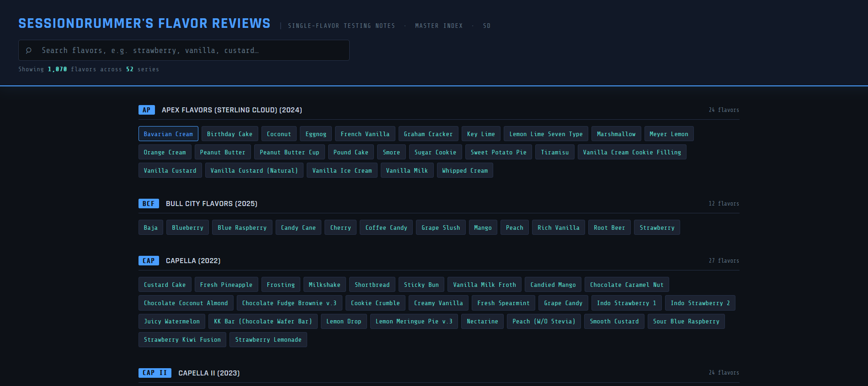
Task: Click the Apex Flavors section heading
Action: click(232, 110)
